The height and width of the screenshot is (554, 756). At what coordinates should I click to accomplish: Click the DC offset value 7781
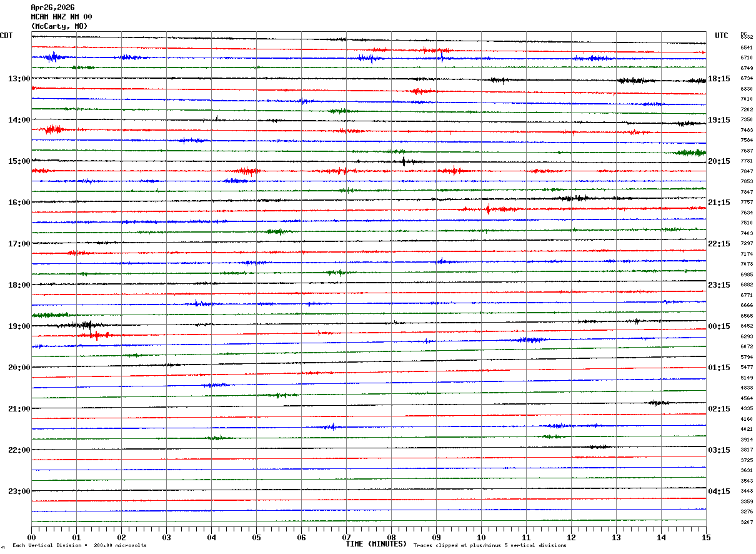[x=747, y=161]
